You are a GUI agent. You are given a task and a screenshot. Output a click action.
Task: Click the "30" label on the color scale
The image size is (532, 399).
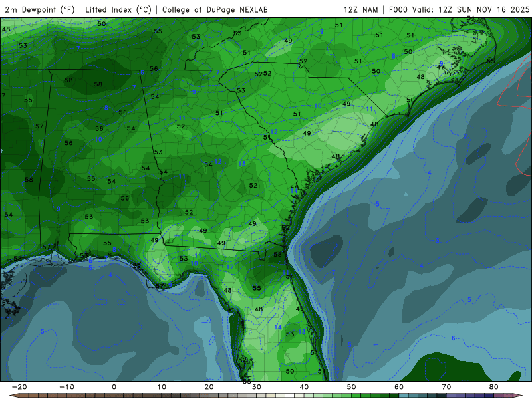[257, 387]
